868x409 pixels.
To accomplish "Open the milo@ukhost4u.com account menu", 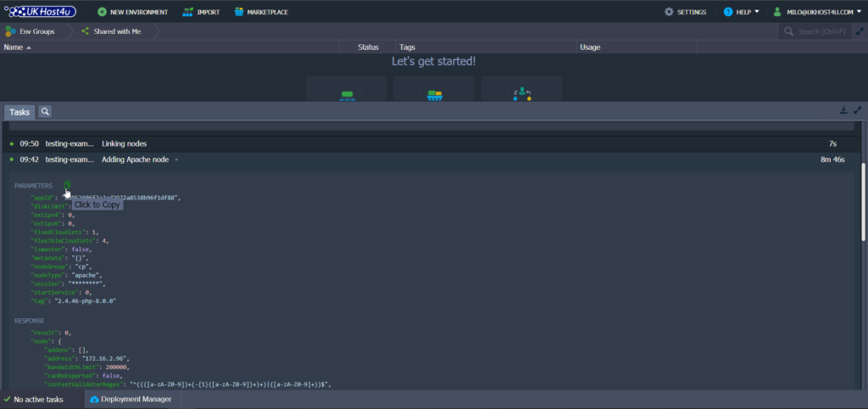I will (x=817, y=12).
